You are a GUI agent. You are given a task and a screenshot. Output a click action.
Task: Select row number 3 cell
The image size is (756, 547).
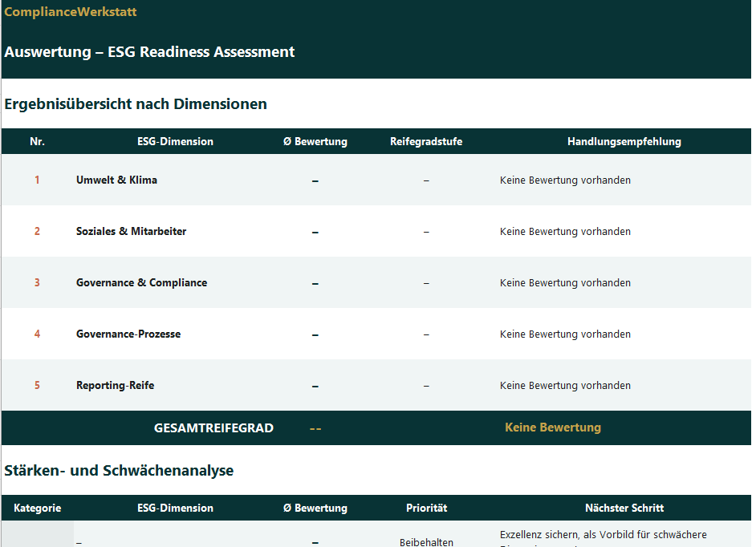[x=37, y=283]
